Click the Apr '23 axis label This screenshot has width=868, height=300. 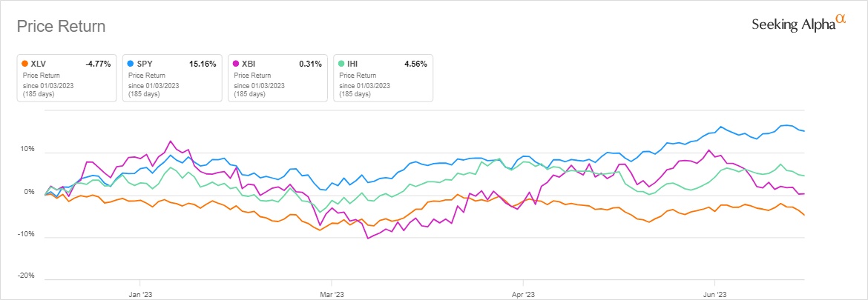pos(523,294)
